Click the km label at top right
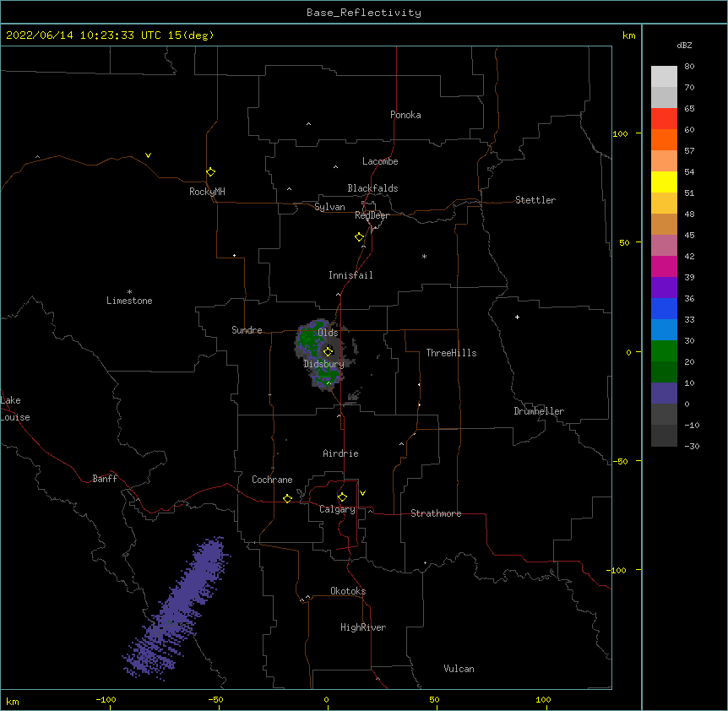Screen dimensions: 728x711 (x=629, y=35)
